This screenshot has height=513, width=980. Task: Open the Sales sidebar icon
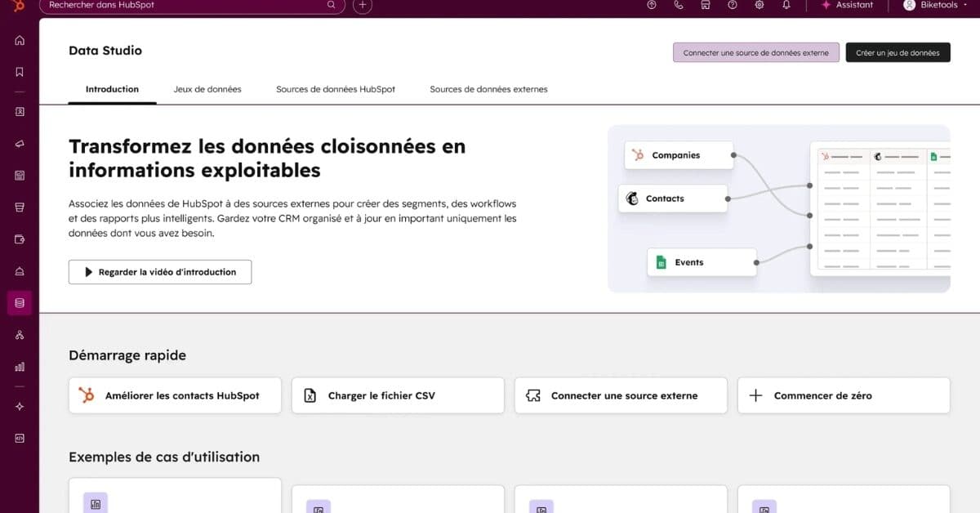[x=20, y=207]
